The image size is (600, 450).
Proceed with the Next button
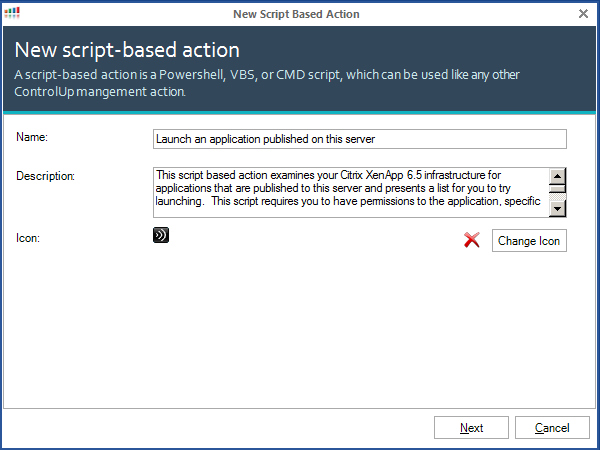coord(471,428)
